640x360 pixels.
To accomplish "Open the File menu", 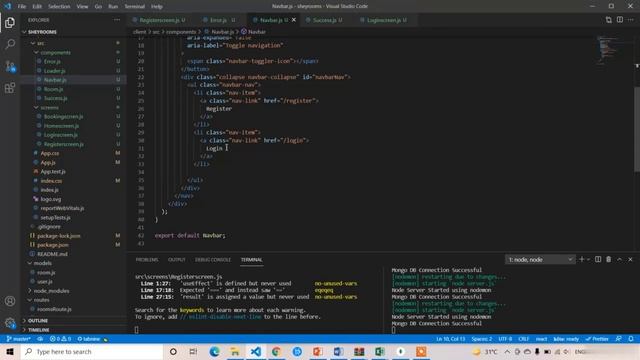I will [22, 7].
